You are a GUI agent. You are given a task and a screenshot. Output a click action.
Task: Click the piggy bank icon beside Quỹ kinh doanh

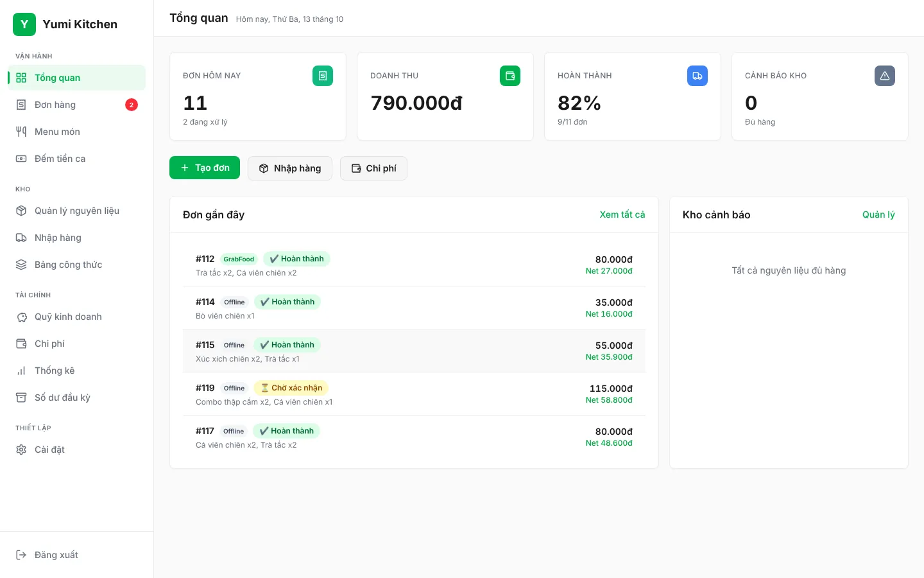21,317
